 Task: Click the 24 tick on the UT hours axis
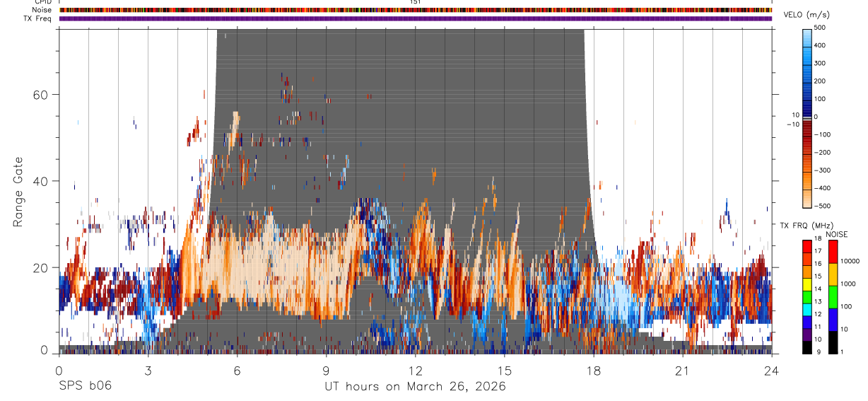click(x=771, y=371)
